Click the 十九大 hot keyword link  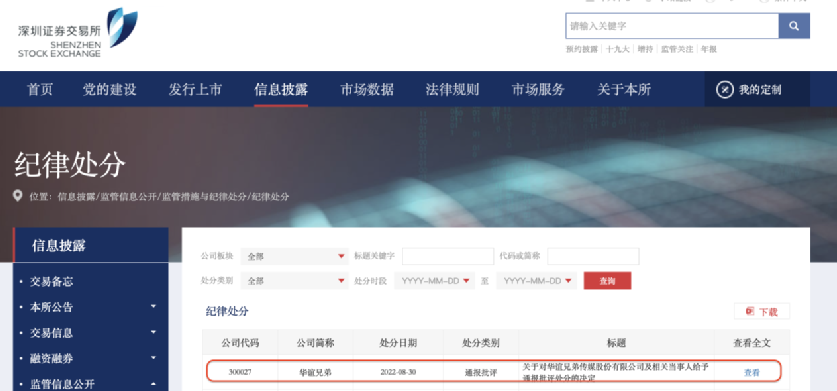tap(618, 49)
